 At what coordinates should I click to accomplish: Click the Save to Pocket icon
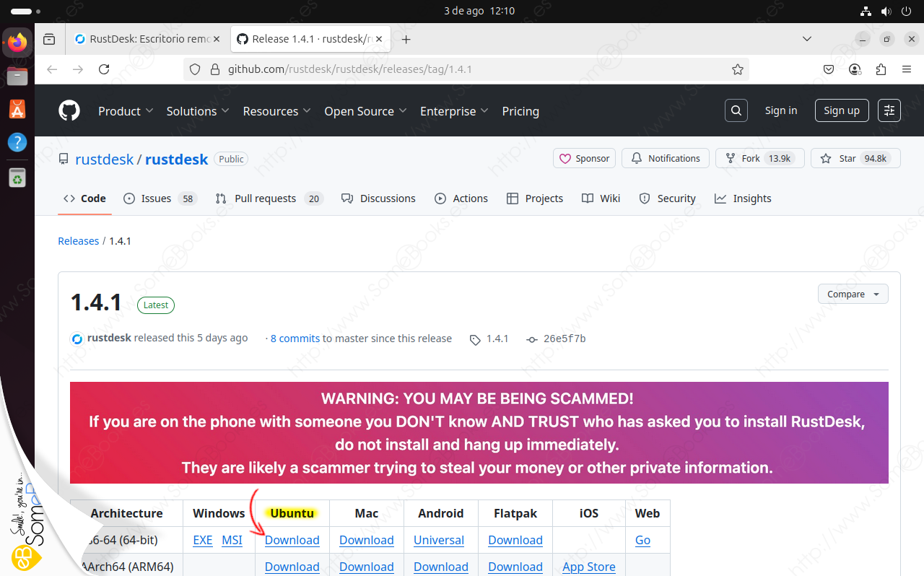pyautogui.click(x=829, y=69)
